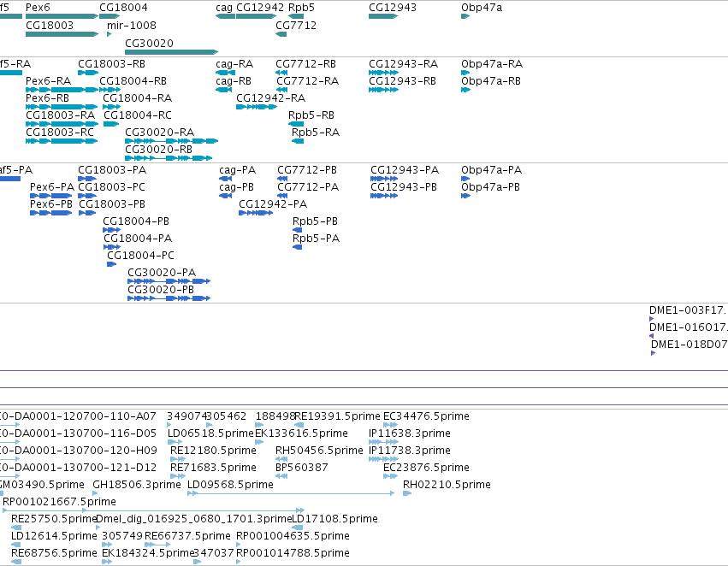The image size is (728, 566).
Task: Select the CG12942 gene label
Action: tap(260, 8)
